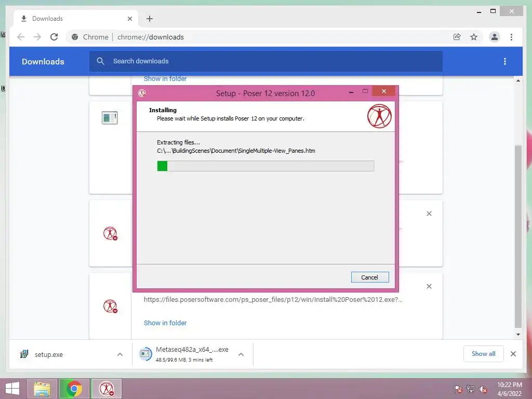Open a new tab with plus button
The width and height of the screenshot is (532, 399).
coord(150,19)
